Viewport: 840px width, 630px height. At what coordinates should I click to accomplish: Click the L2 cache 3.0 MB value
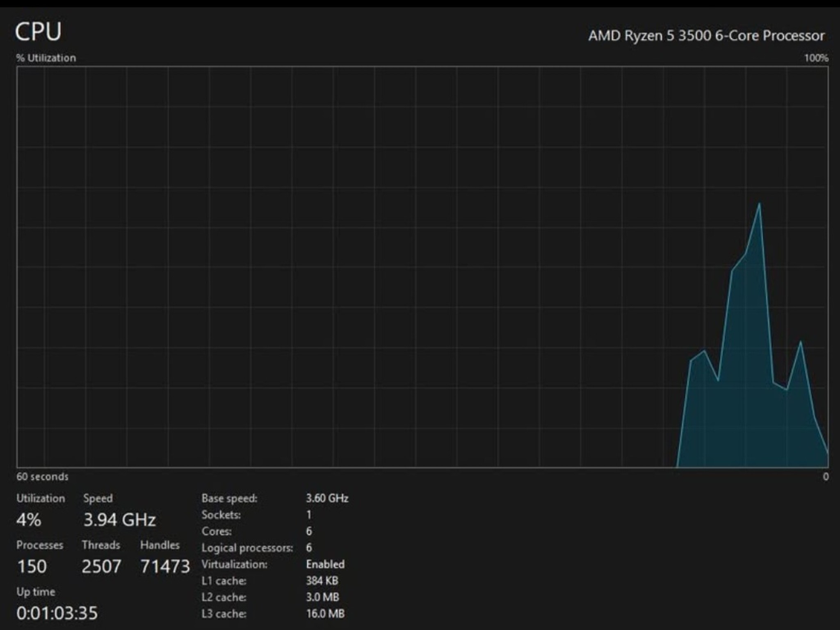(322, 597)
